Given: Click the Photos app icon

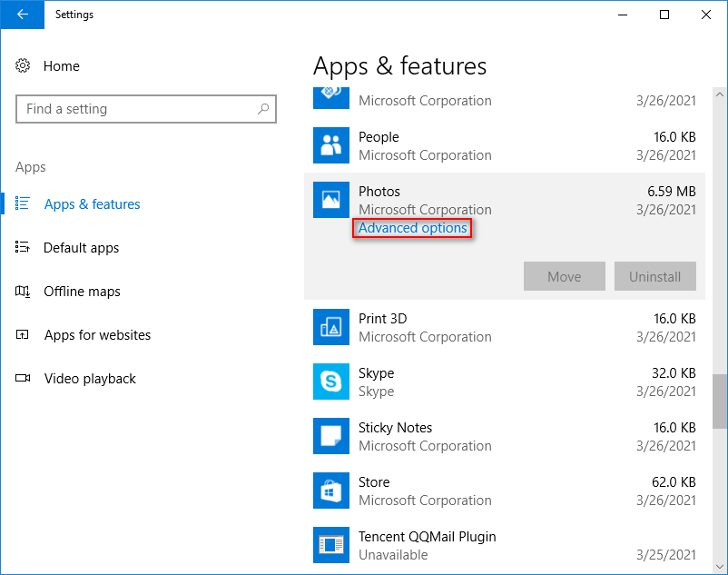Looking at the screenshot, I should click(331, 200).
